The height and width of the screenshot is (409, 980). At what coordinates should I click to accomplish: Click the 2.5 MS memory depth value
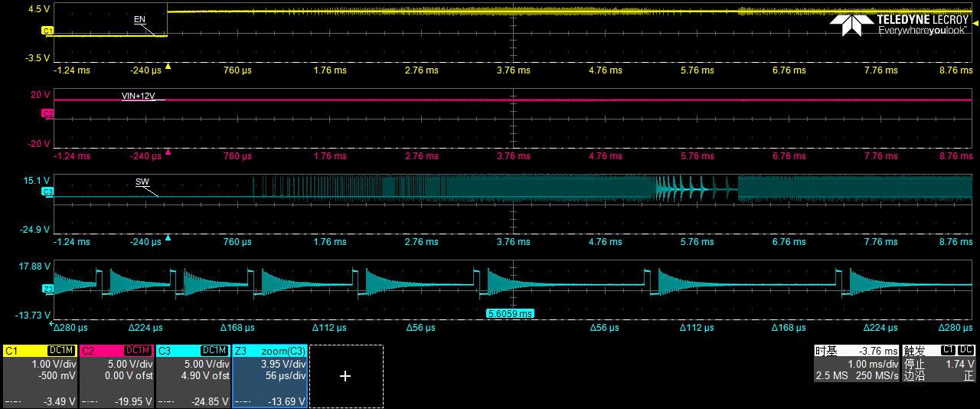point(831,376)
